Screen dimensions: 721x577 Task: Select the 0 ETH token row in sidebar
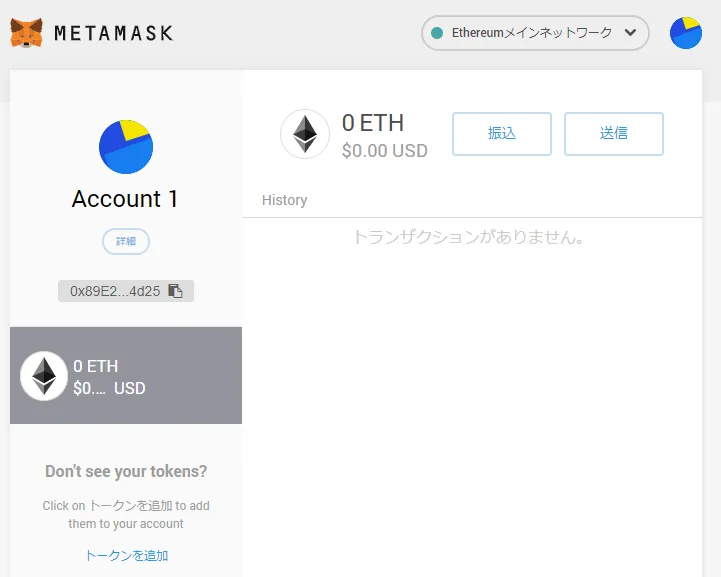point(126,375)
